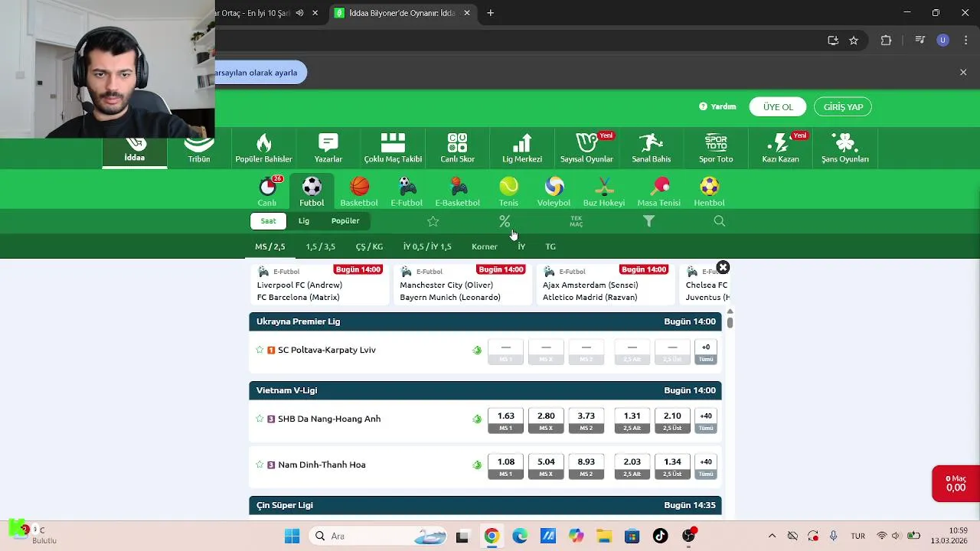Sort matches by Lig

click(x=304, y=221)
